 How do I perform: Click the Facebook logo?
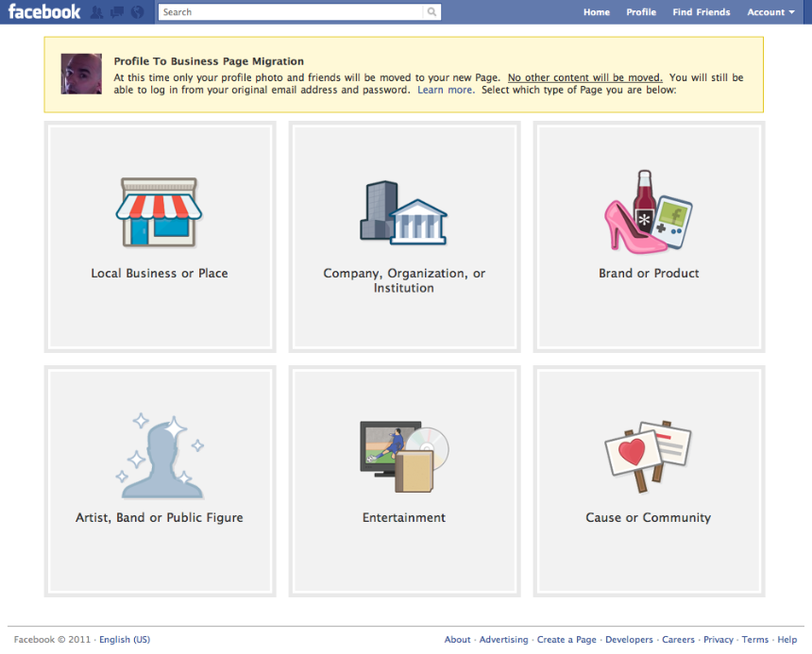tap(44, 12)
